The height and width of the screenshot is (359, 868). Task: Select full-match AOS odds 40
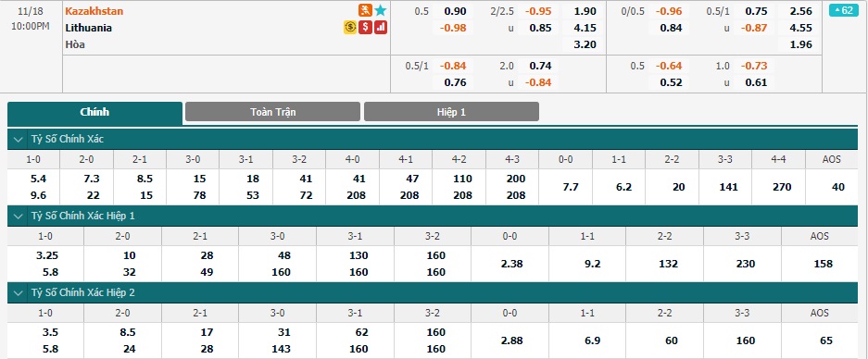click(x=838, y=188)
